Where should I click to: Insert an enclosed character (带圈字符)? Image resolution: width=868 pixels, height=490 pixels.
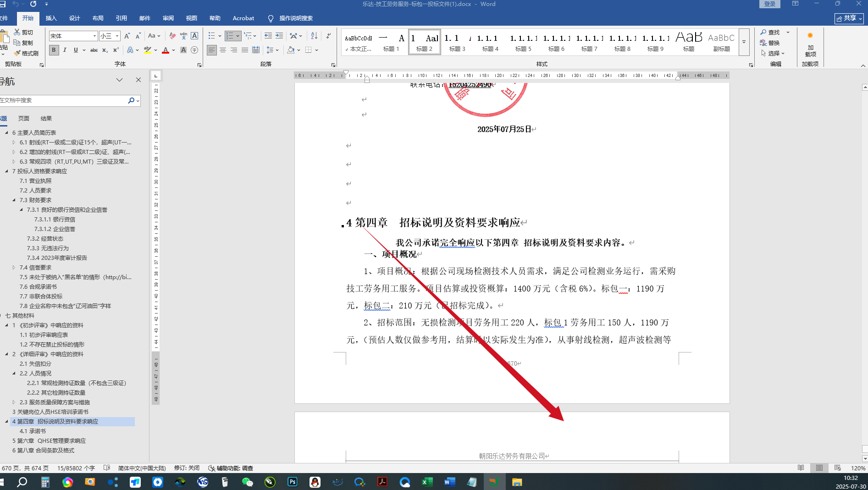click(194, 50)
